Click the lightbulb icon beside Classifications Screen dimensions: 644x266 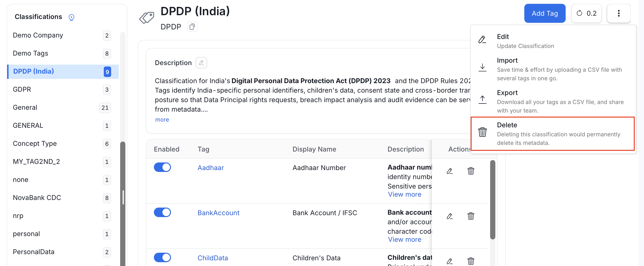[x=71, y=17]
